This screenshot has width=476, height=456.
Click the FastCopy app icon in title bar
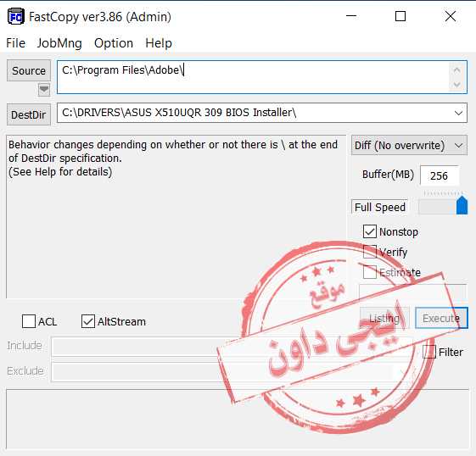tap(15, 16)
